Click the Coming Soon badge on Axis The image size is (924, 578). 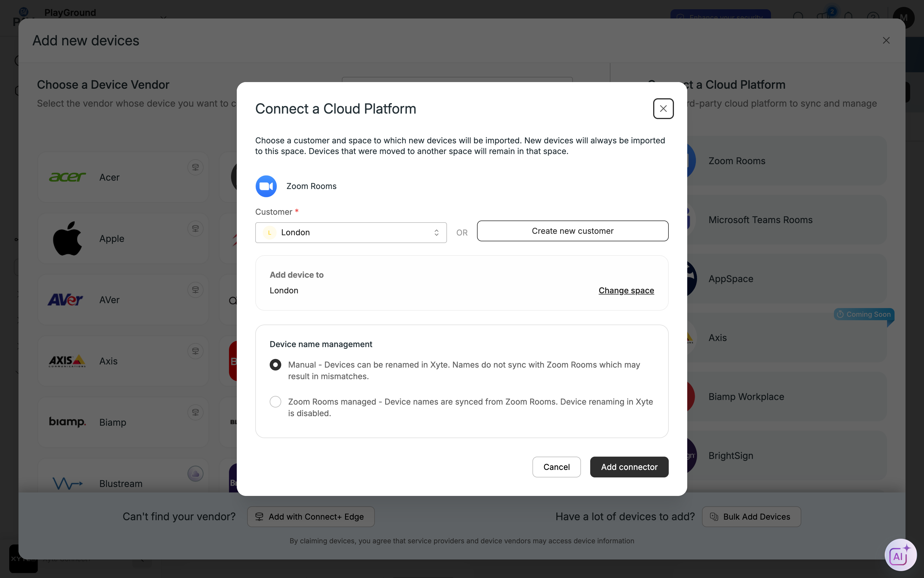tap(864, 314)
